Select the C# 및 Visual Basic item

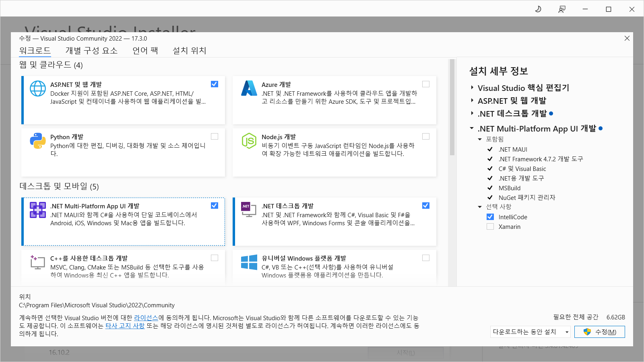522,169
